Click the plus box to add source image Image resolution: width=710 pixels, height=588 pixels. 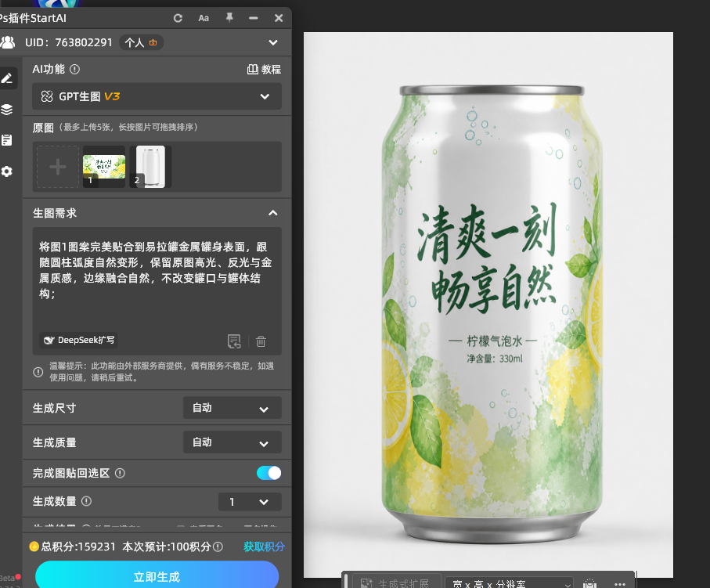pos(58,167)
